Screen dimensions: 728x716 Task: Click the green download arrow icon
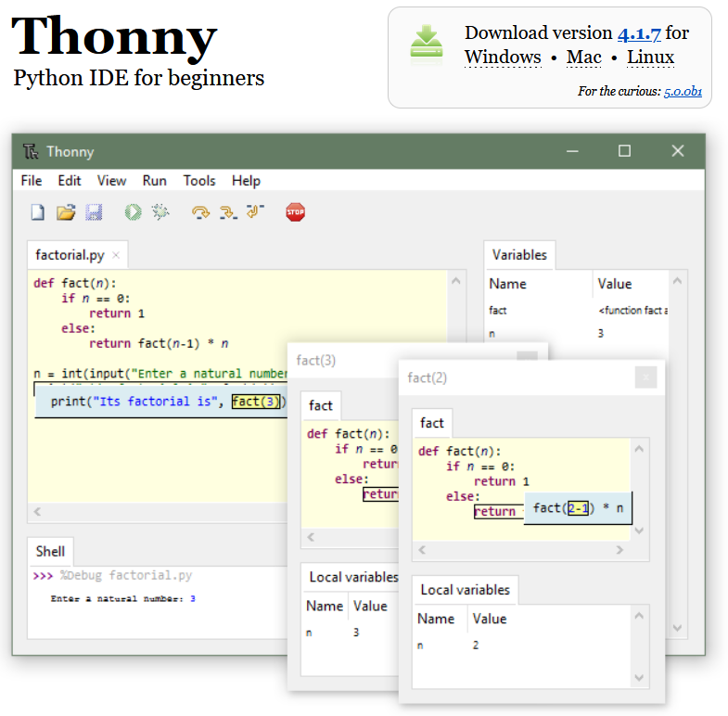427,45
